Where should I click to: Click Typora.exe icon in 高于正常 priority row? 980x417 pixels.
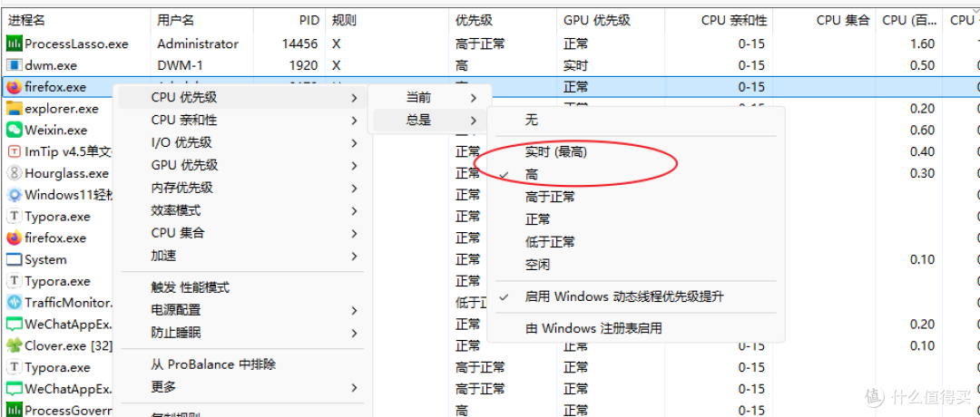(x=14, y=367)
